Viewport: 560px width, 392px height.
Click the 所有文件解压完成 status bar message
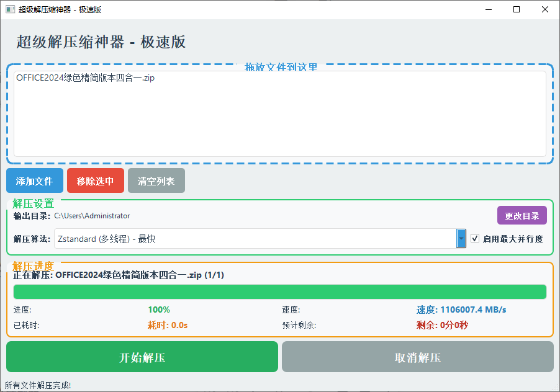[x=37, y=385]
